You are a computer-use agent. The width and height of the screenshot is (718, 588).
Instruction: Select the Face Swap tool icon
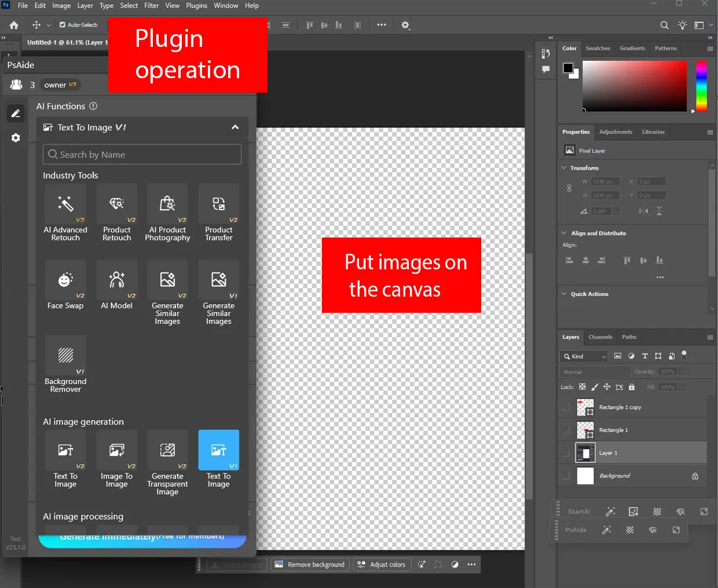(x=65, y=280)
